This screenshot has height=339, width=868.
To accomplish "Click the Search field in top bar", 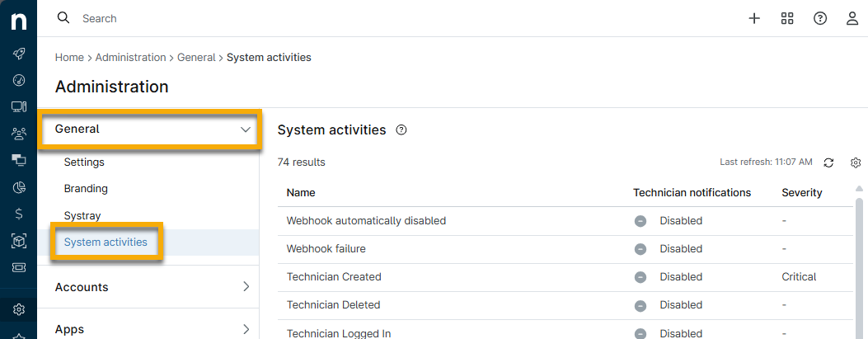I will pyautogui.click(x=247, y=18).
